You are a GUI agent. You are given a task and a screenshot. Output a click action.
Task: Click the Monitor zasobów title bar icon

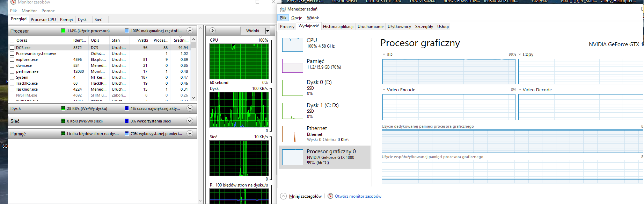coord(13,2)
